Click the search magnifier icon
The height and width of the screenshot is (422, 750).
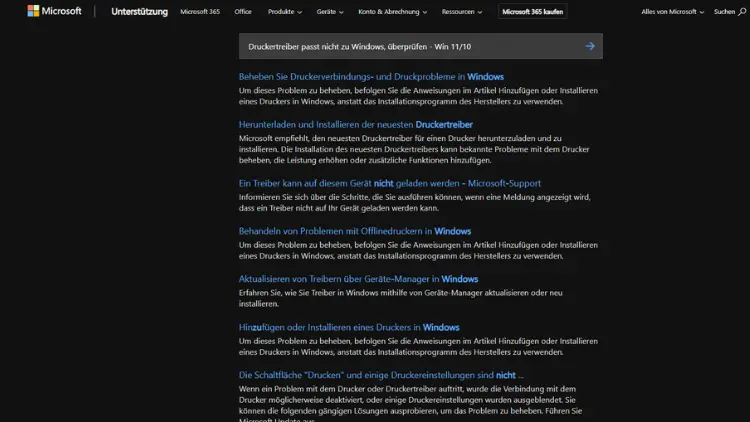pyautogui.click(x=742, y=11)
